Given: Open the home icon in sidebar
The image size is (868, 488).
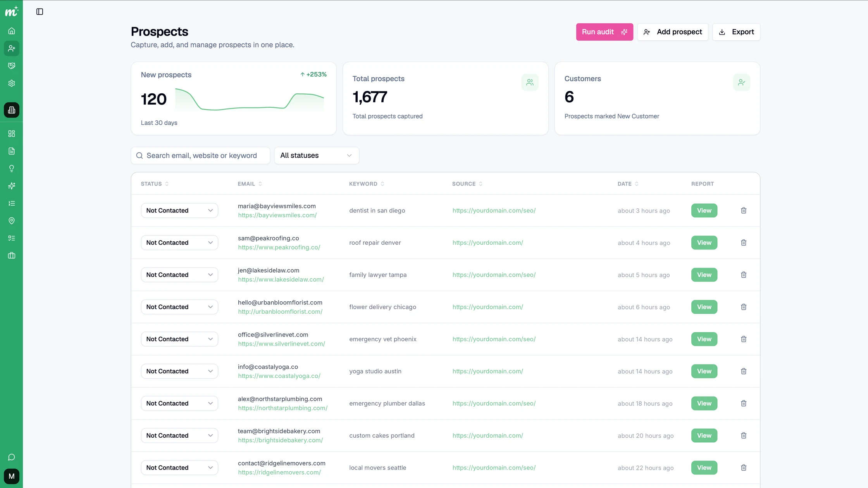Looking at the screenshot, I should click(12, 31).
